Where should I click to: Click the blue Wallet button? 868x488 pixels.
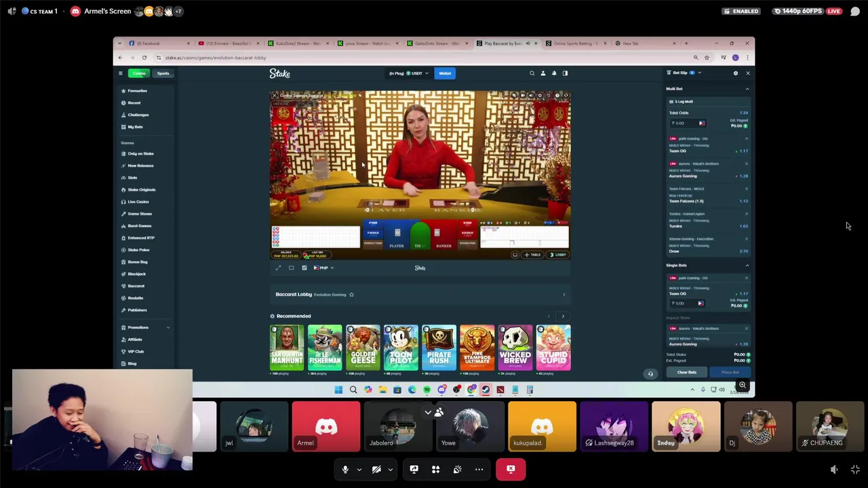pos(445,73)
